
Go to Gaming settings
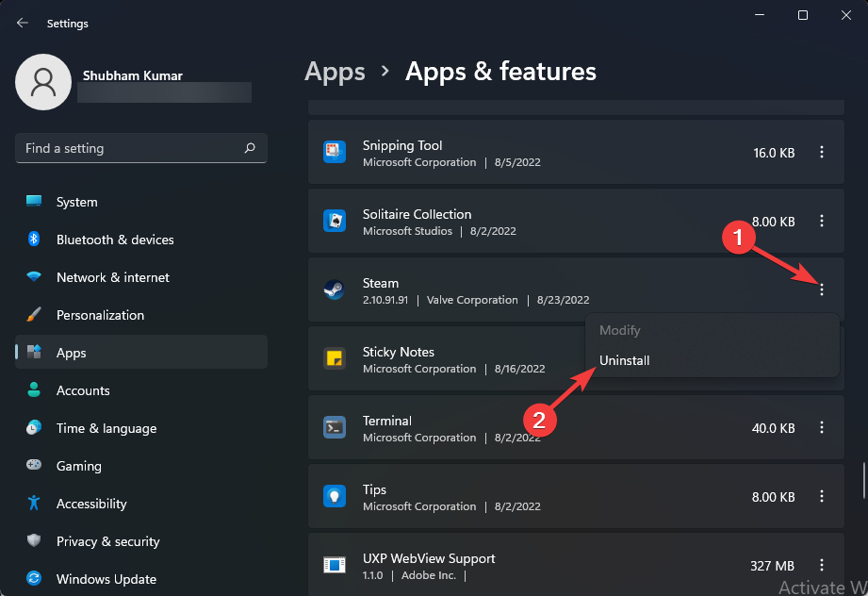tap(141, 466)
